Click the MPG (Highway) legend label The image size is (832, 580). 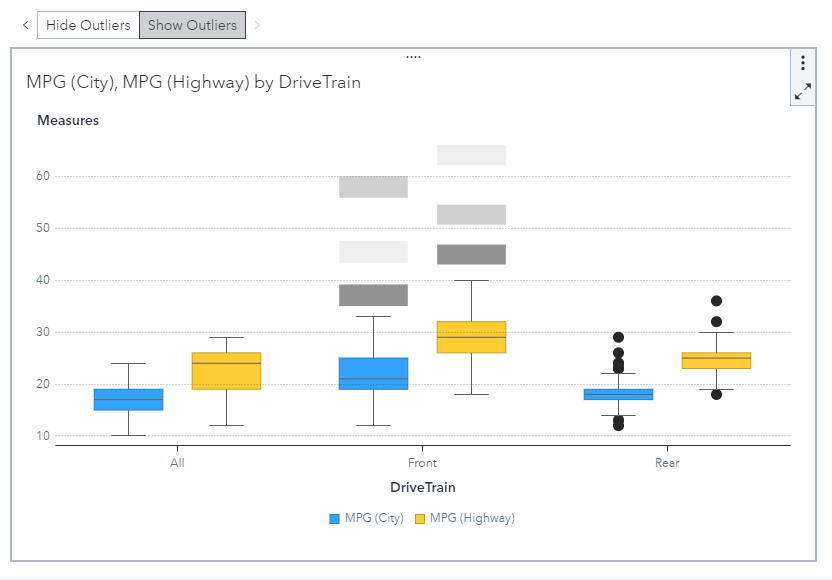tap(472, 518)
